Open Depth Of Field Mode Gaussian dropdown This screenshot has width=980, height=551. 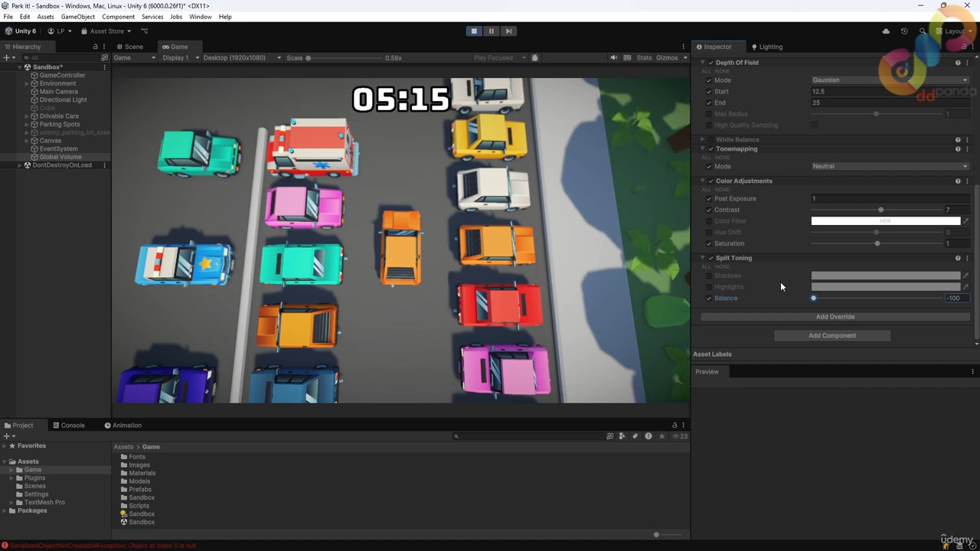click(890, 80)
